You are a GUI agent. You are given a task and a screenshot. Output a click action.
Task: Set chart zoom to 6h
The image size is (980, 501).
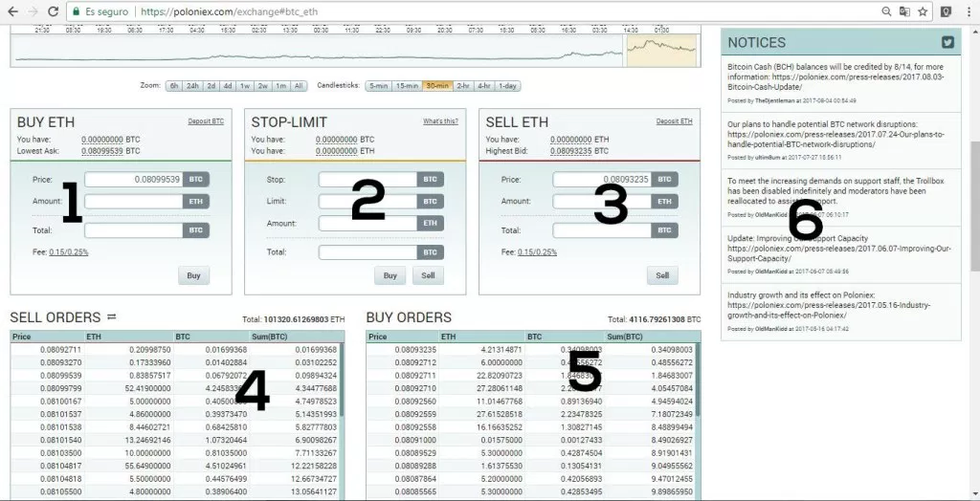pos(174,86)
